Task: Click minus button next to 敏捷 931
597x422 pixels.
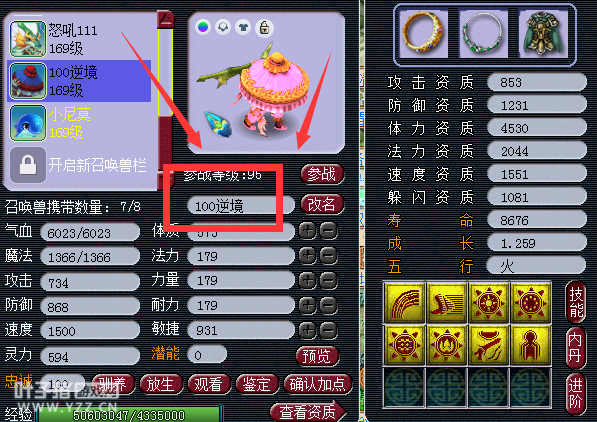Action: coord(328,331)
